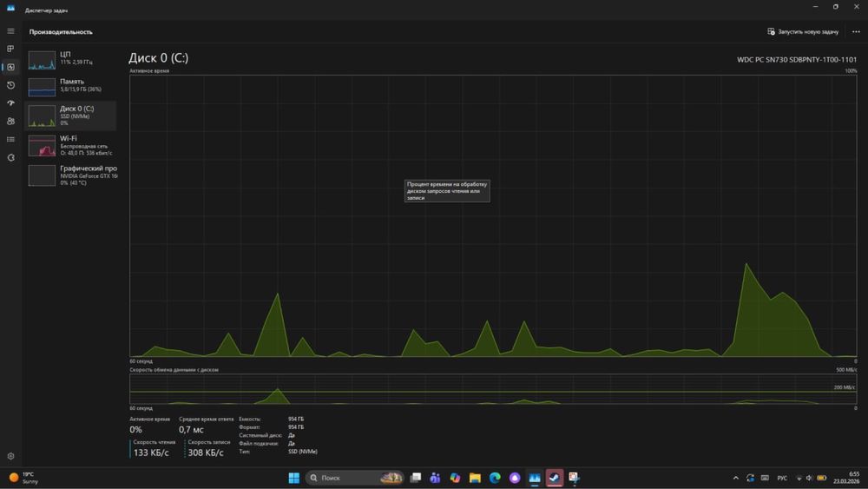Click Запустить новую задачу button
Viewport: 868px width, 489px height.
[x=803, y=31]
